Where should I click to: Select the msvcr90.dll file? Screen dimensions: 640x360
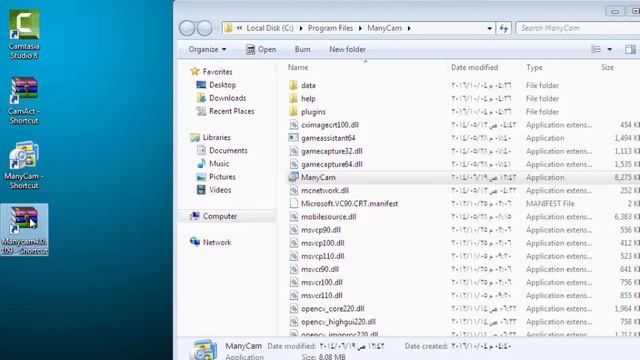point(320,269)
